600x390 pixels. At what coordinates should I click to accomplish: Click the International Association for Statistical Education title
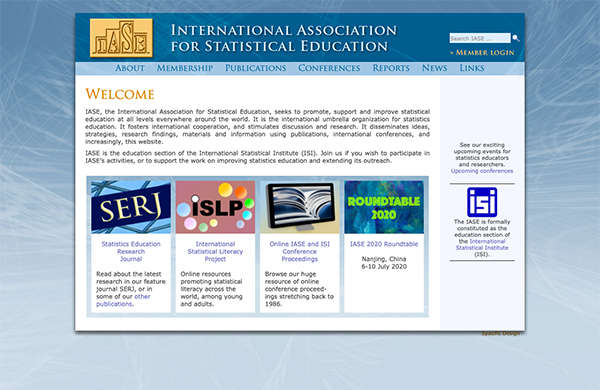284,38
